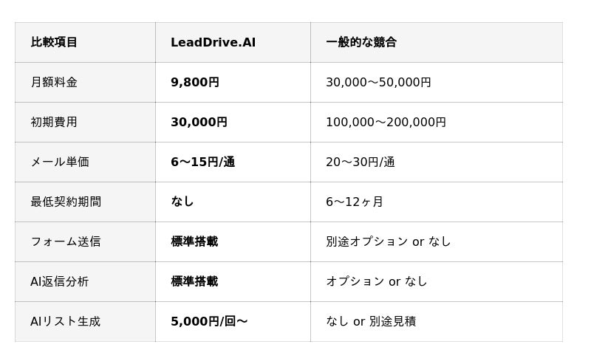The height and width of the screenshot is (364, 591).
Task: Select the メール単価 row label
Action: [60, 162]
